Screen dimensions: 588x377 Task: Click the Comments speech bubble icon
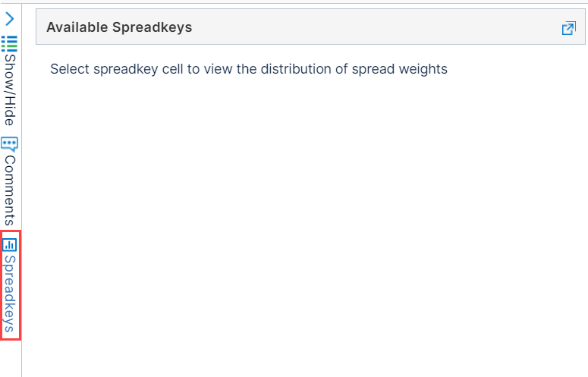[x=9, y=144]
